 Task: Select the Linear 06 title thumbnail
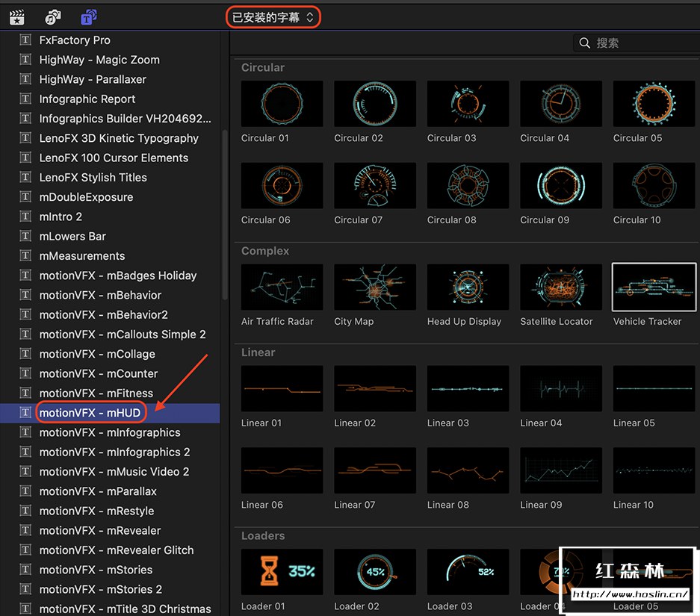[282, 470]
